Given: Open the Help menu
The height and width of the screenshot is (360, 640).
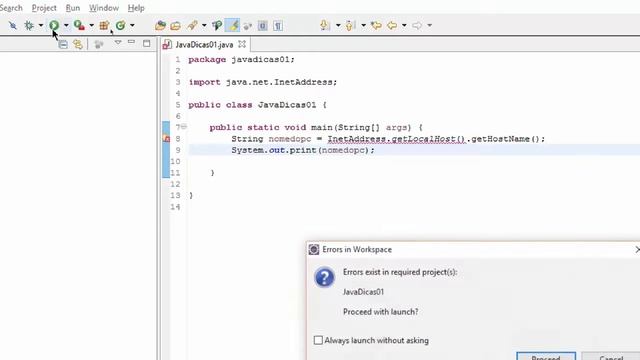Looking at the screenshot, I should click(136, 8).
